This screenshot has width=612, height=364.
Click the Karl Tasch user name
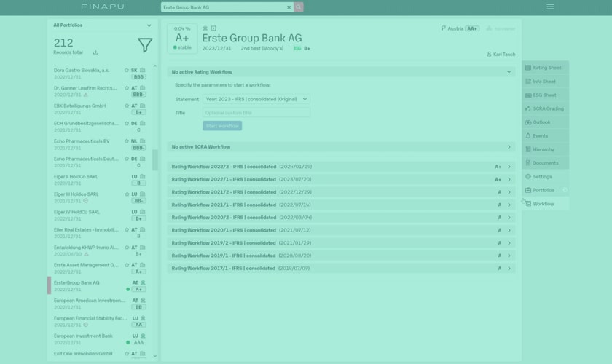[504, 54]
